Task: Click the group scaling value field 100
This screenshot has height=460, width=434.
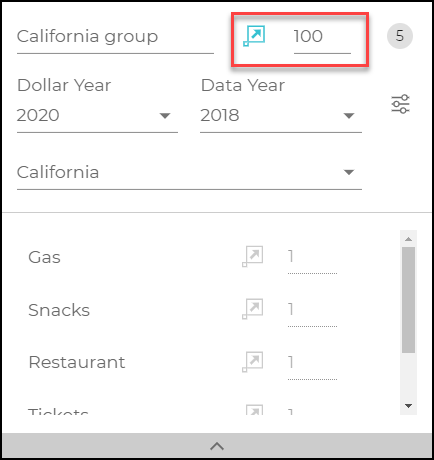Action: click(322, 37)
